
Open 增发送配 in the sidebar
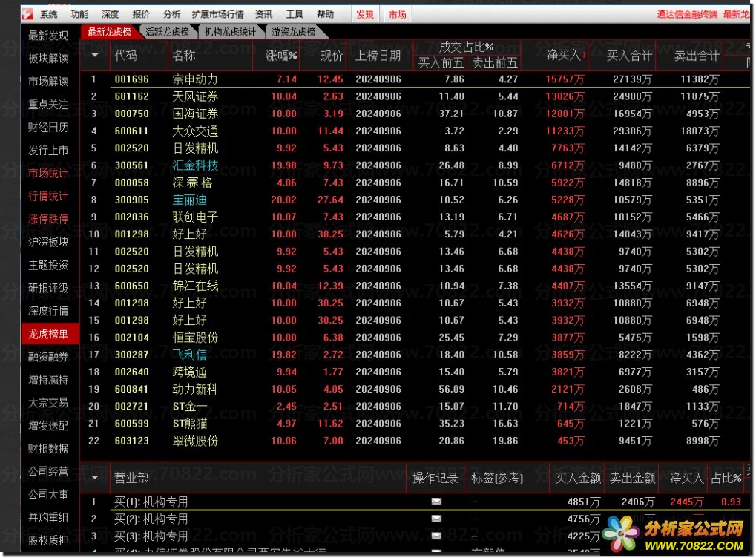tap(48, 426)
